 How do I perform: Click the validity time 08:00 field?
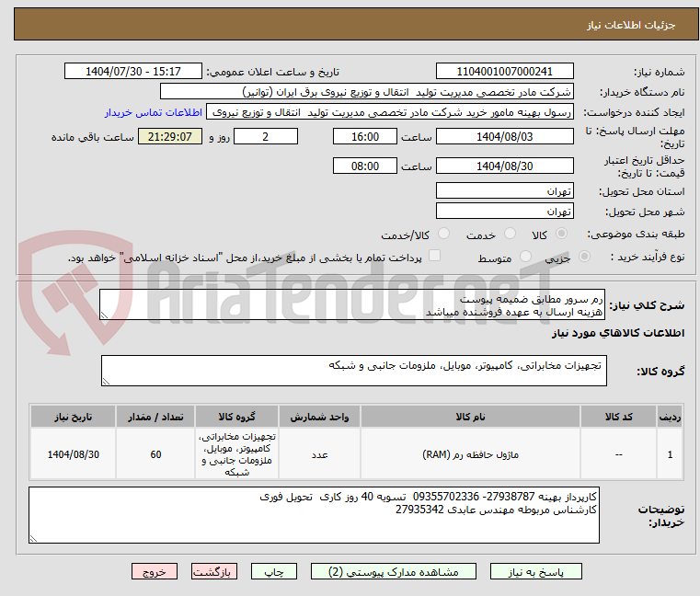click(365, 166)
